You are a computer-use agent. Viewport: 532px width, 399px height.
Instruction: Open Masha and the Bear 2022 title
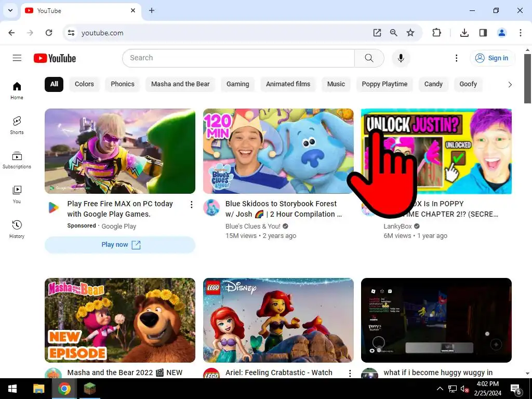coord(125,373)
